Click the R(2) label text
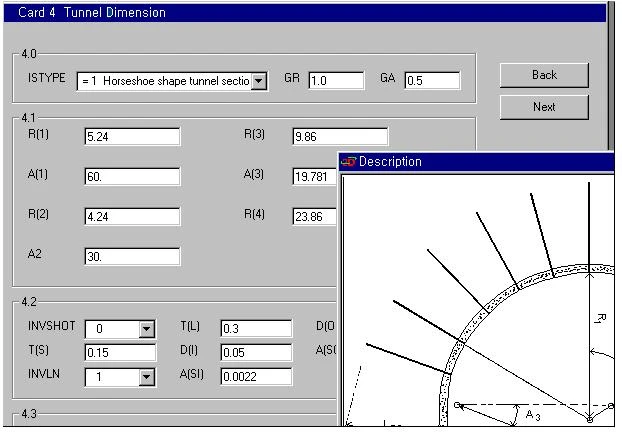This screenshot has height=433, width=622. click(38, 214)
